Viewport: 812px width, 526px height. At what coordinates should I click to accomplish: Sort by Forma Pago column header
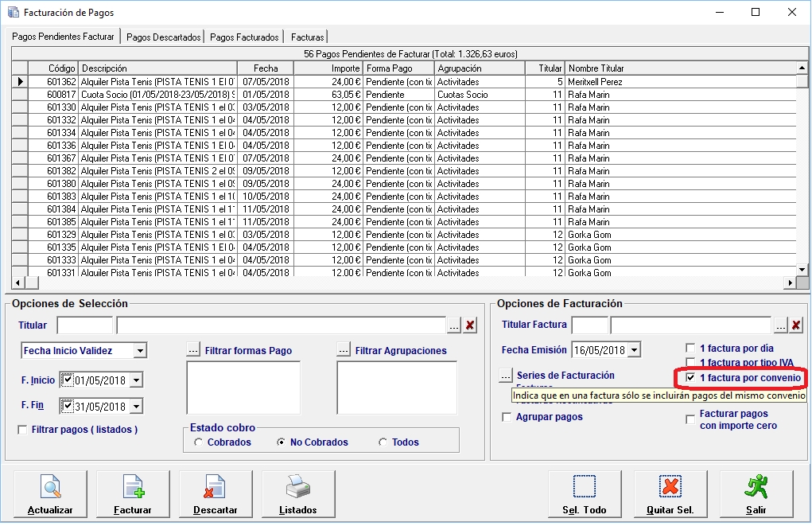[x=398, y=68]
